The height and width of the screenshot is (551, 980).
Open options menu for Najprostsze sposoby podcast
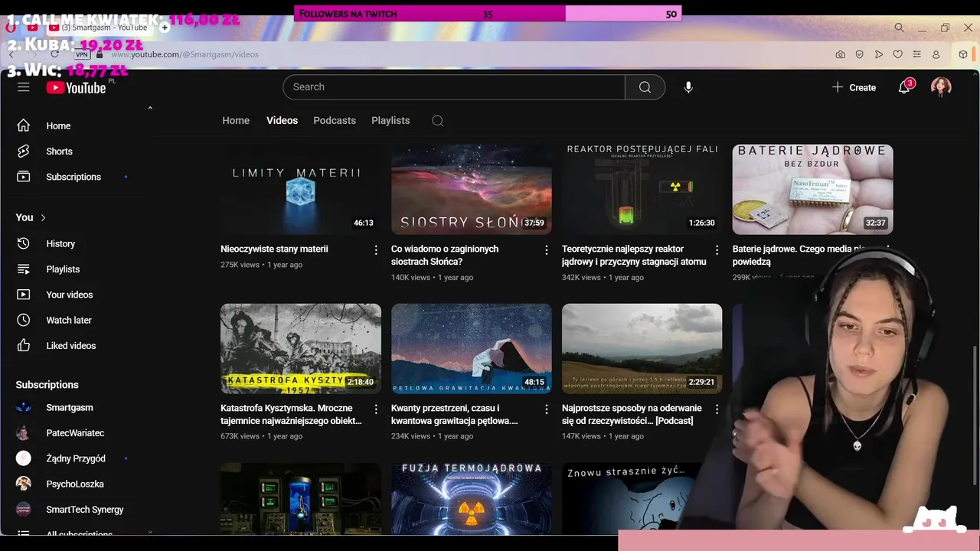pos(717,409)
